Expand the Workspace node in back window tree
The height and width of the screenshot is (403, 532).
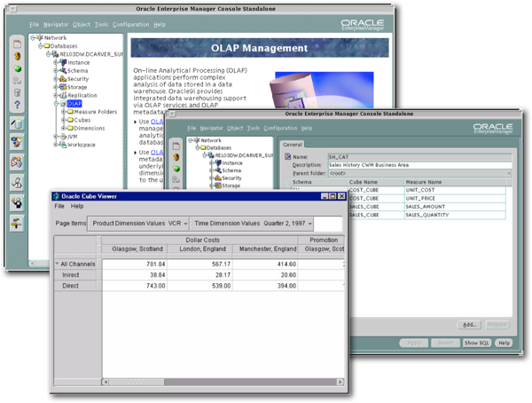(56, 145)
